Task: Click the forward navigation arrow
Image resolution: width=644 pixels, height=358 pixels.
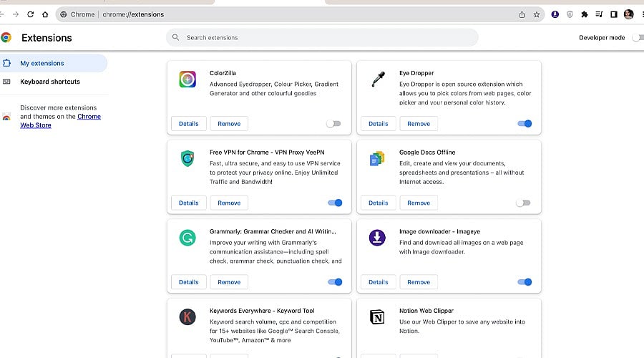Action: coord(16,14)
